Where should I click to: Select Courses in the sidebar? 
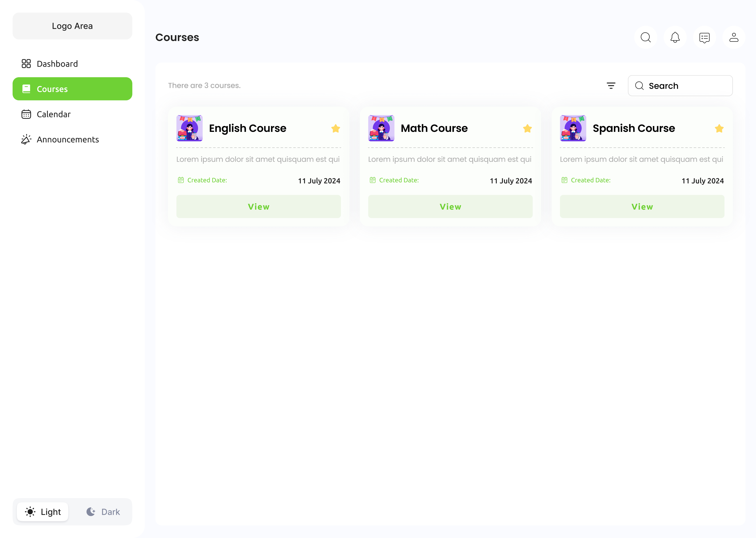click(72, 89)
